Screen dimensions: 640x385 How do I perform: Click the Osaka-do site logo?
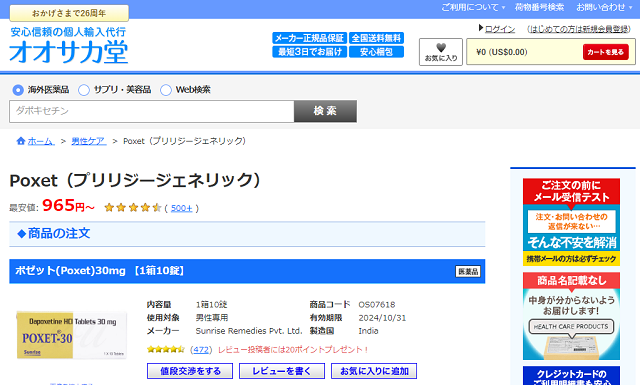tap(69, 53)
